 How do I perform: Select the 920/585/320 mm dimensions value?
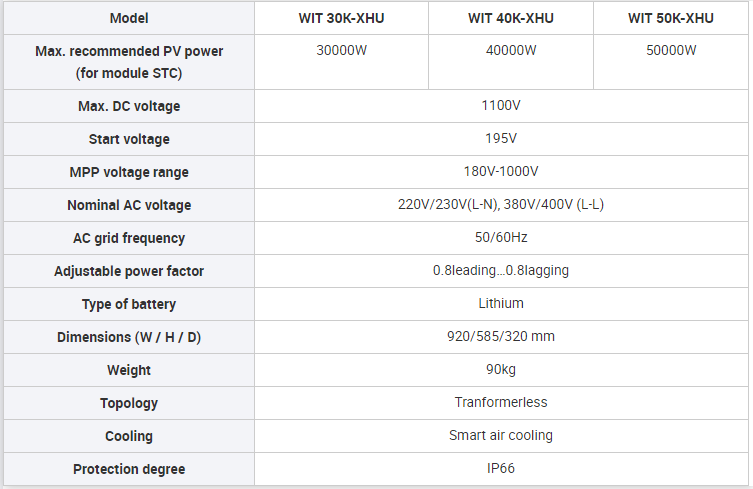501,337
